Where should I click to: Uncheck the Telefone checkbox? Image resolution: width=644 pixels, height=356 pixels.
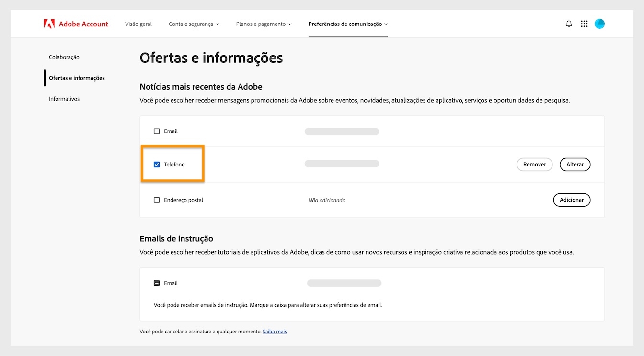157,164
